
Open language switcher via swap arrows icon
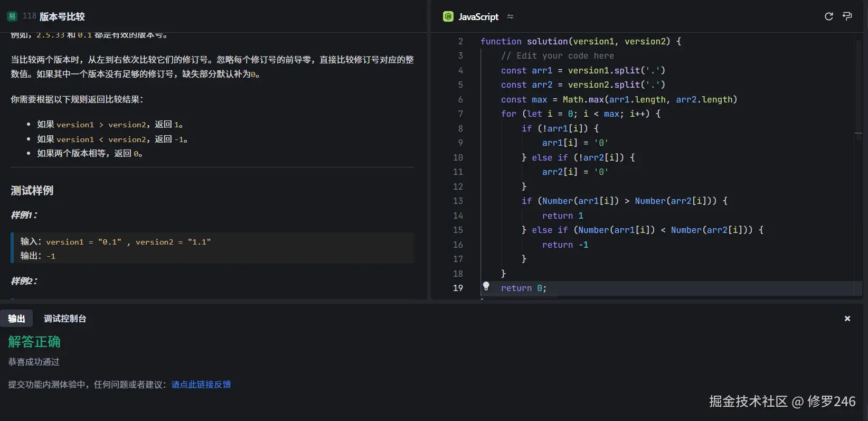pyautogui.click(x=510, y=16)
